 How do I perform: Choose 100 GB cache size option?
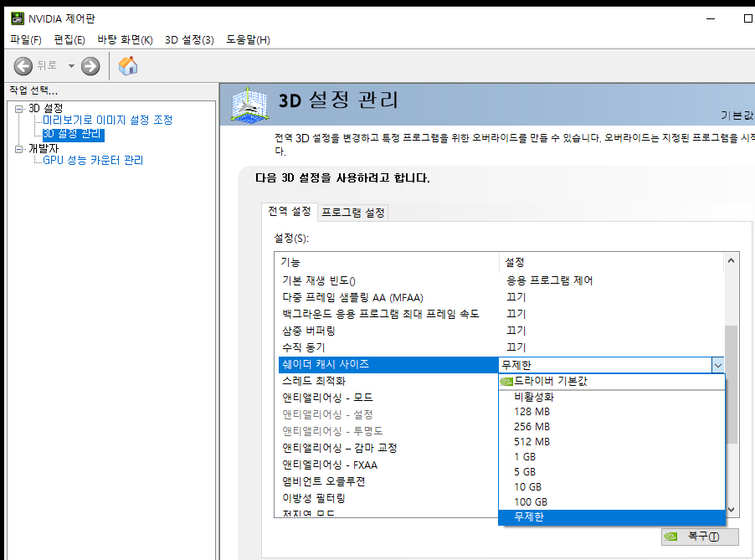tap(612, 501)
